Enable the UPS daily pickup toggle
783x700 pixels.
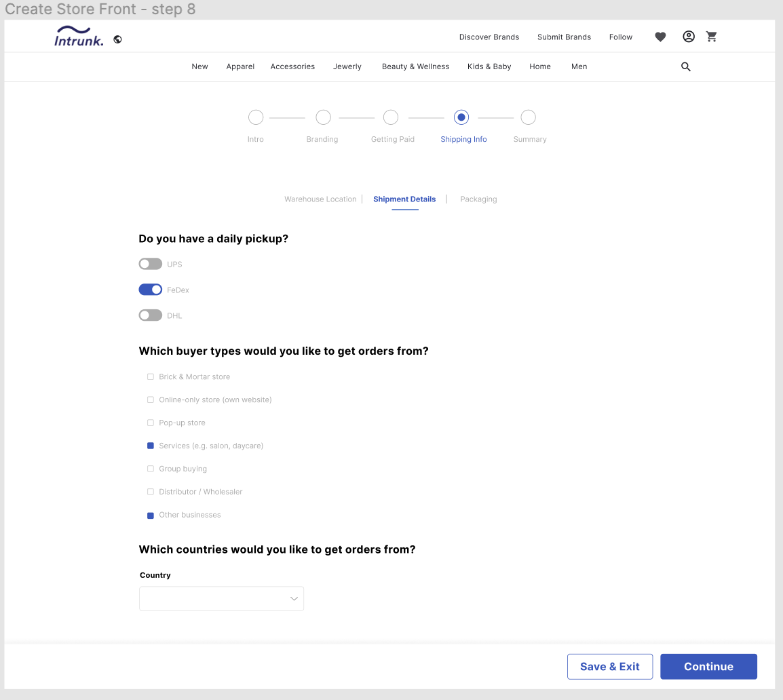(150, 264)
